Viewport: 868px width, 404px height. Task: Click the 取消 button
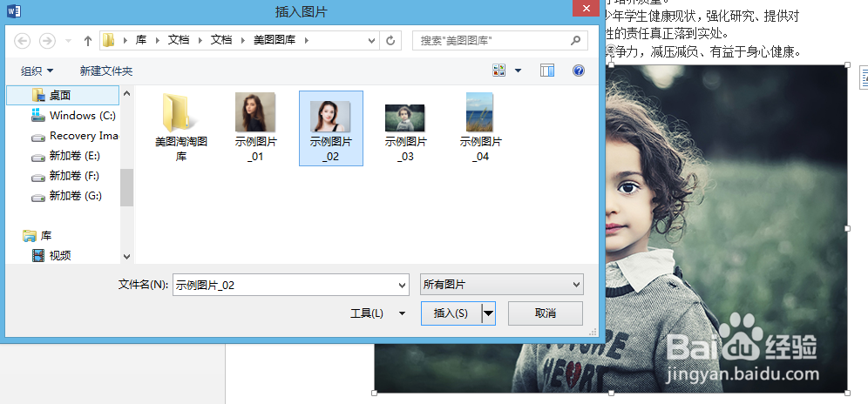coord(546,313)
